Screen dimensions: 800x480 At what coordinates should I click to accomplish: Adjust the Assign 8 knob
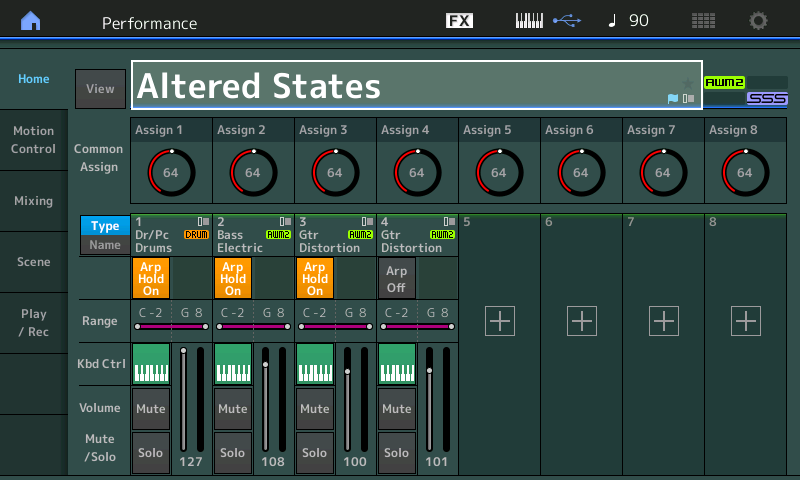coord(745,173)
